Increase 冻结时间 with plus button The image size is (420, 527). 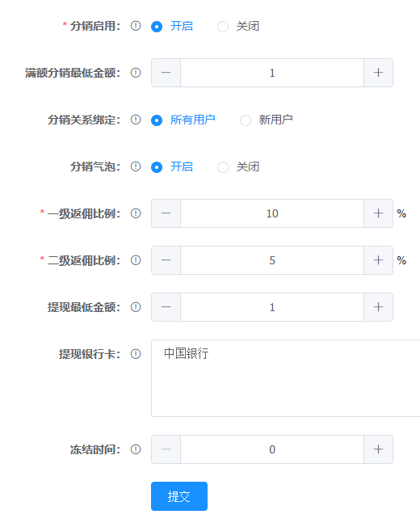[x=378, y=449]
